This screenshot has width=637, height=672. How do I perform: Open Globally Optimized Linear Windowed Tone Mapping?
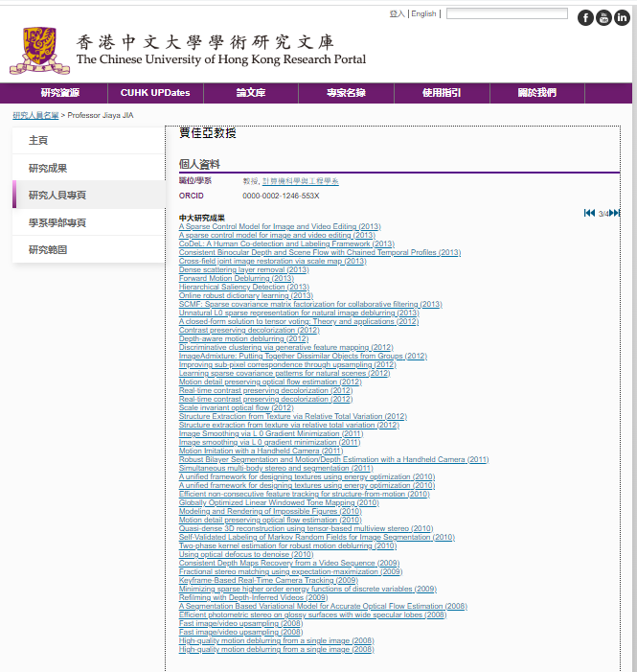point(279,502)
